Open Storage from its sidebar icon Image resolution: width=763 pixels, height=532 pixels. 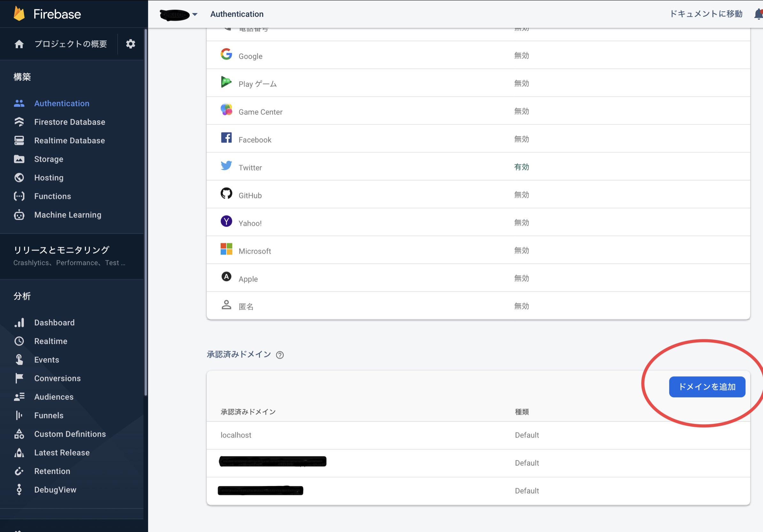coord(19,159)
